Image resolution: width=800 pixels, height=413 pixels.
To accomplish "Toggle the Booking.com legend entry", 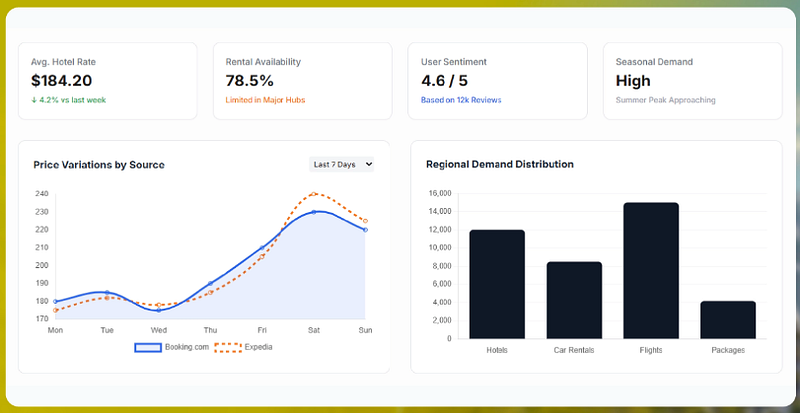I will pos(172,347).
